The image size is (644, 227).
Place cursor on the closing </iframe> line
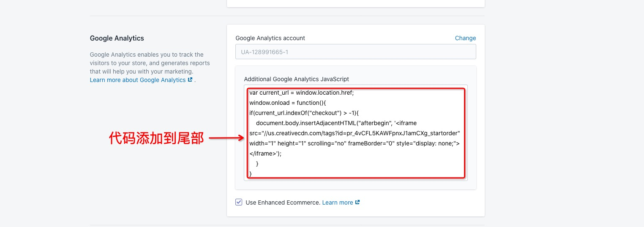click(265, 153)
